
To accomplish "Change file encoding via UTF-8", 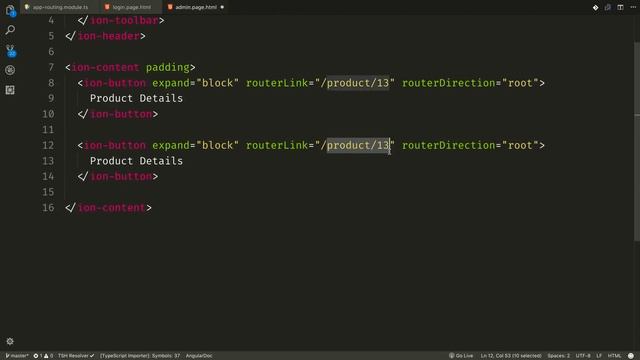I will pyautogui.click(x=583, y=356).
